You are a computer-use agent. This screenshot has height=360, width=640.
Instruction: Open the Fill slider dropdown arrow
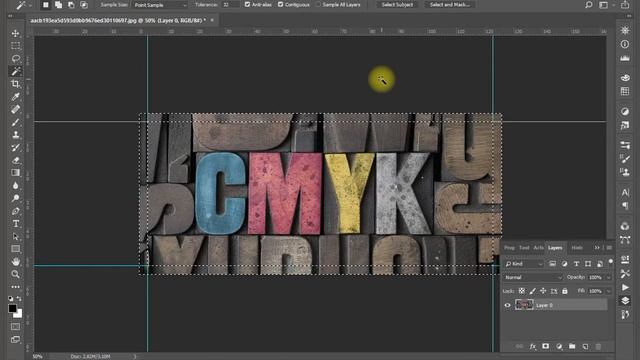click(x=608, y=291)
